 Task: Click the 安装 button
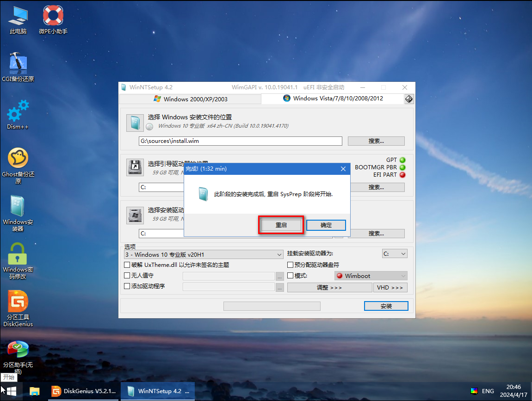click(386, 306)
